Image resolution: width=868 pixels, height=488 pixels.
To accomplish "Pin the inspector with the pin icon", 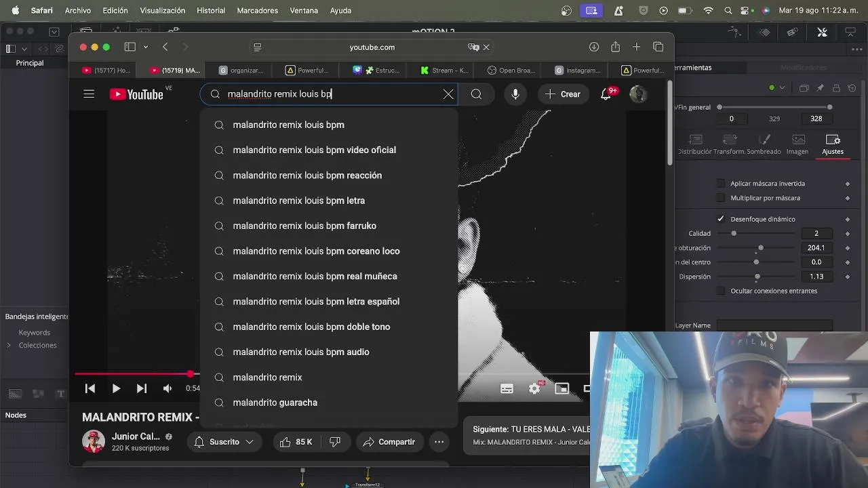I will 820,88.
